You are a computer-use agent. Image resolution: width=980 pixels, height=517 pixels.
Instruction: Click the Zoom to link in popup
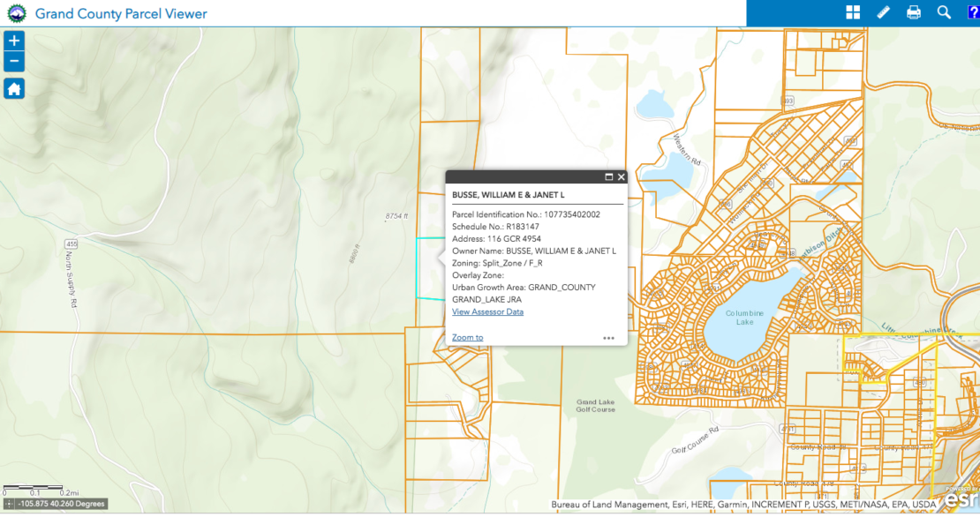point(466,337)
